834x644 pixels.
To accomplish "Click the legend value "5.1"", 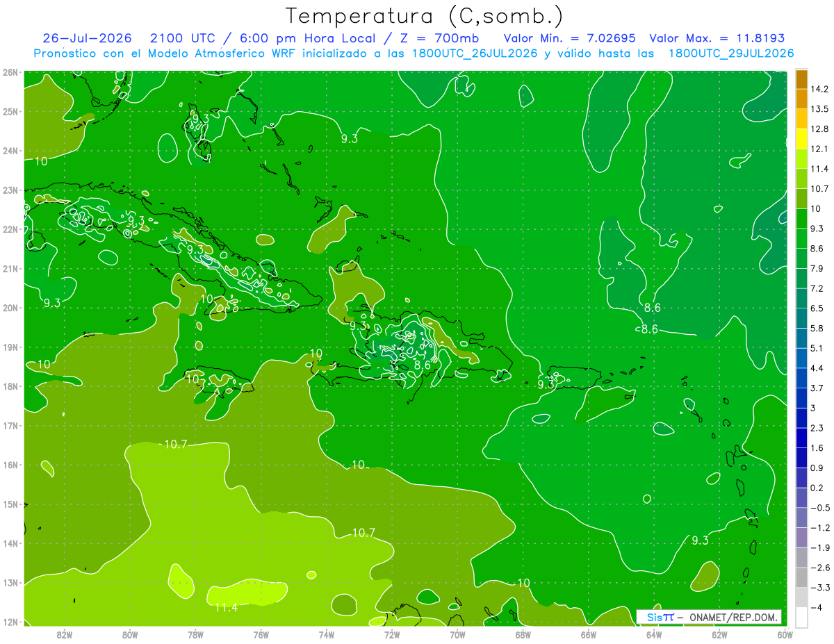I will point(817,348).
